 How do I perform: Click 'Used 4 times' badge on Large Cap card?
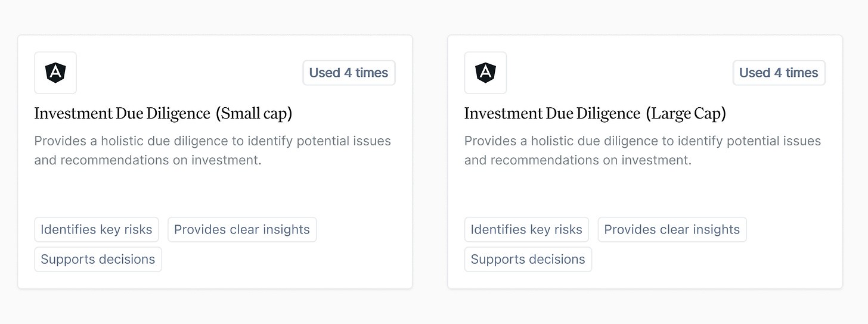779,73
